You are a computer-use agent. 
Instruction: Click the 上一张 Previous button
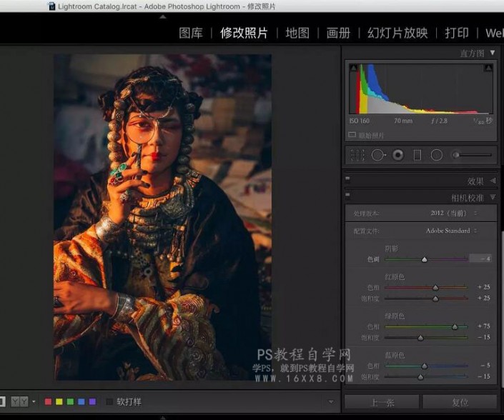click(x=382, y=402)
